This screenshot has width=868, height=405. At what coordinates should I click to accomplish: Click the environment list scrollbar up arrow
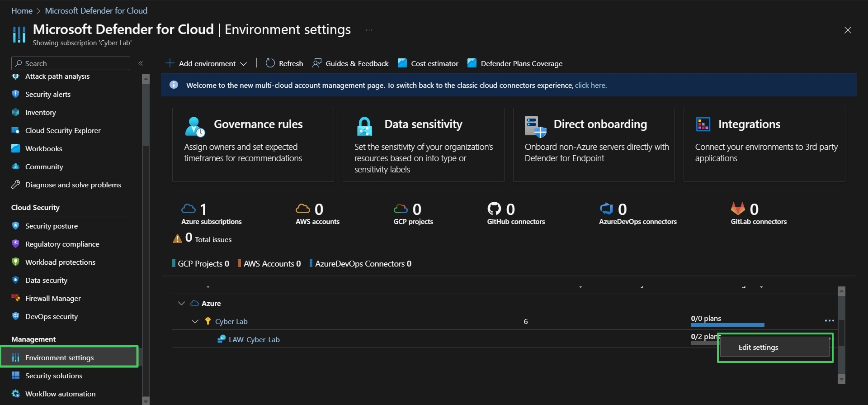841,291
